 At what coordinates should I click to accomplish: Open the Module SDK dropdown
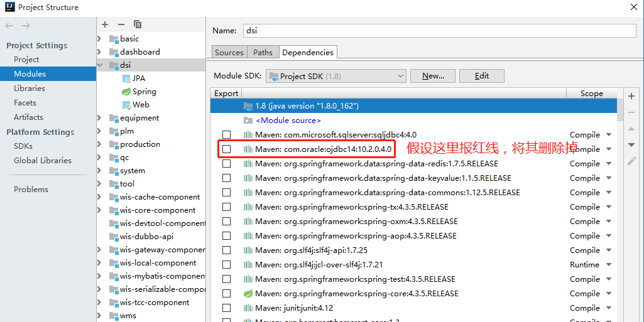pos(336,77)
